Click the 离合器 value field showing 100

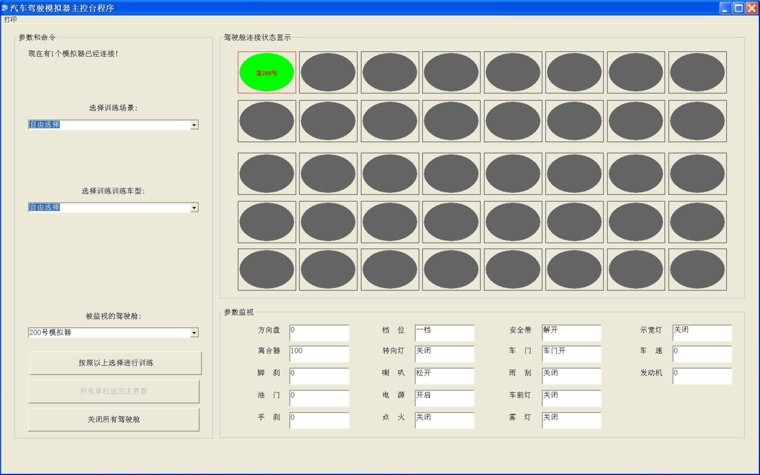(x=319, y=352)
